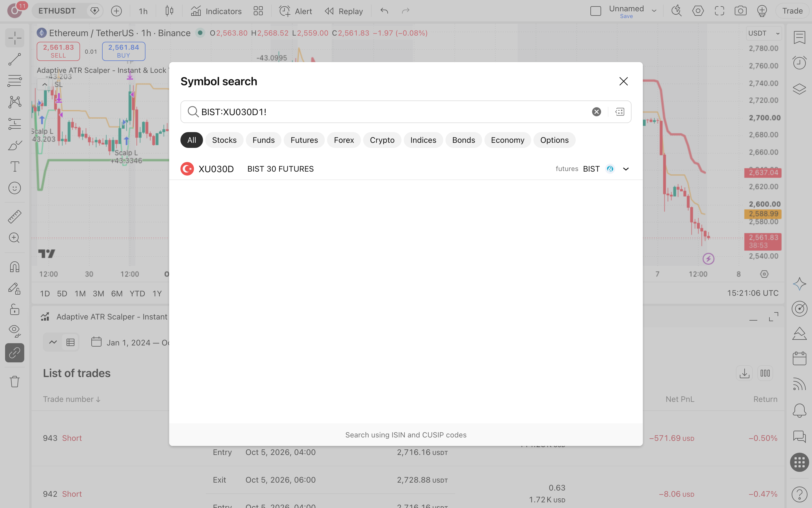Screen dimensions: 812x508
Task: Select the Options filter pill
Action: [554, 140]
